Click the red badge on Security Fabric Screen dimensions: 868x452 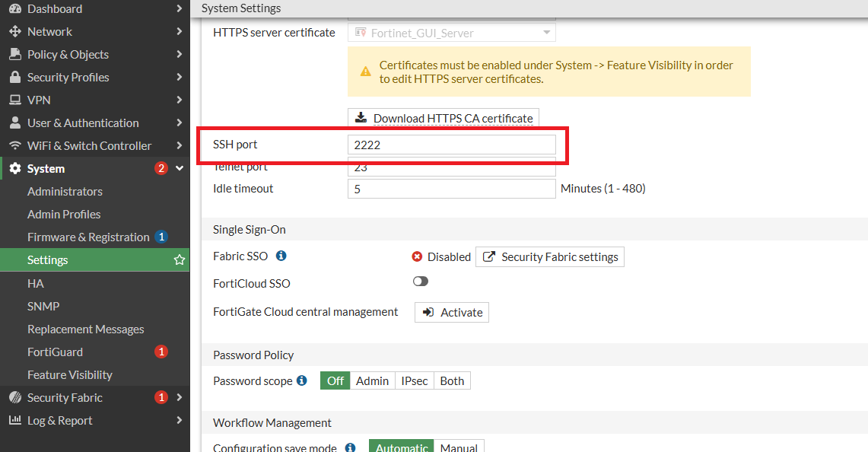(161, 397)
